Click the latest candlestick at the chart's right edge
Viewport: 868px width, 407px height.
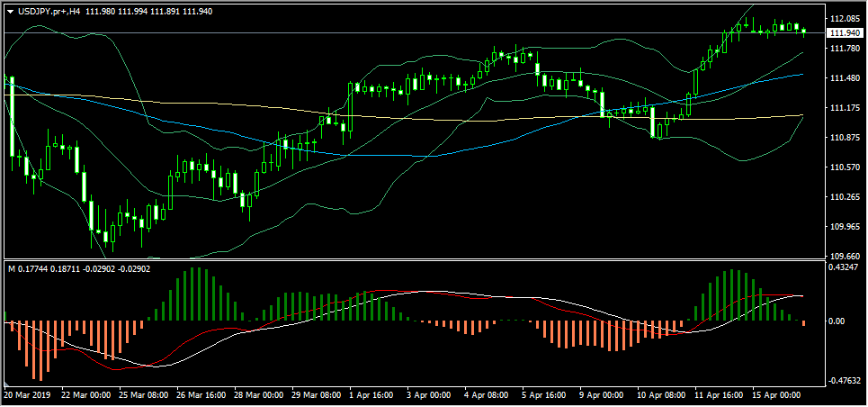804,32
